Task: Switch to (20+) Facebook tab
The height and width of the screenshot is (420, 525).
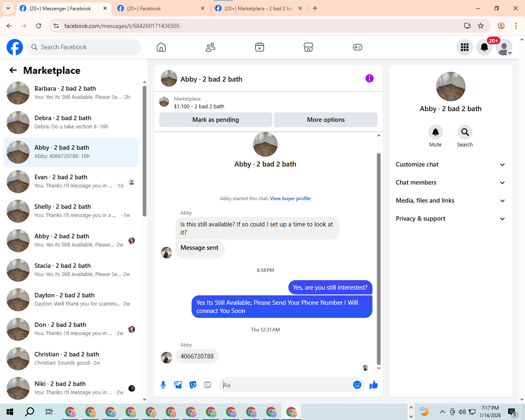Action: pyautogui.click(x=161, y=9)
